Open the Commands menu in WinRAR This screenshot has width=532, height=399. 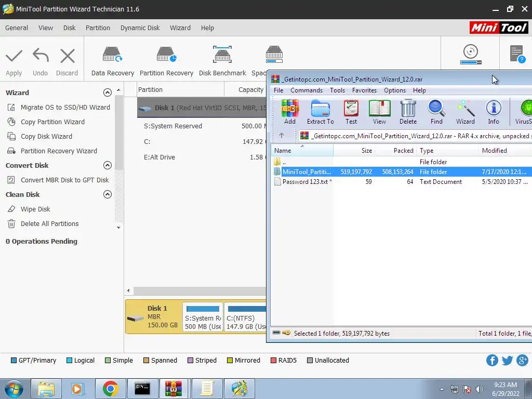307,90
